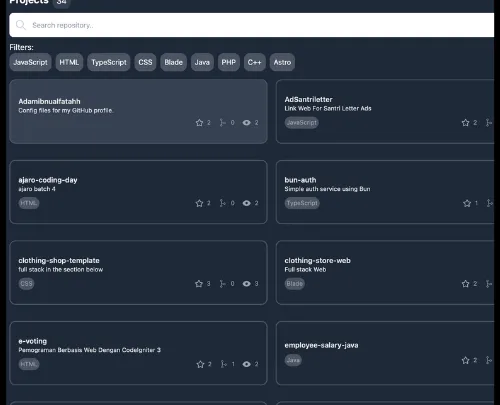
Task: Click 'ajaro batch 4' description
Action: tap(37, 189)
